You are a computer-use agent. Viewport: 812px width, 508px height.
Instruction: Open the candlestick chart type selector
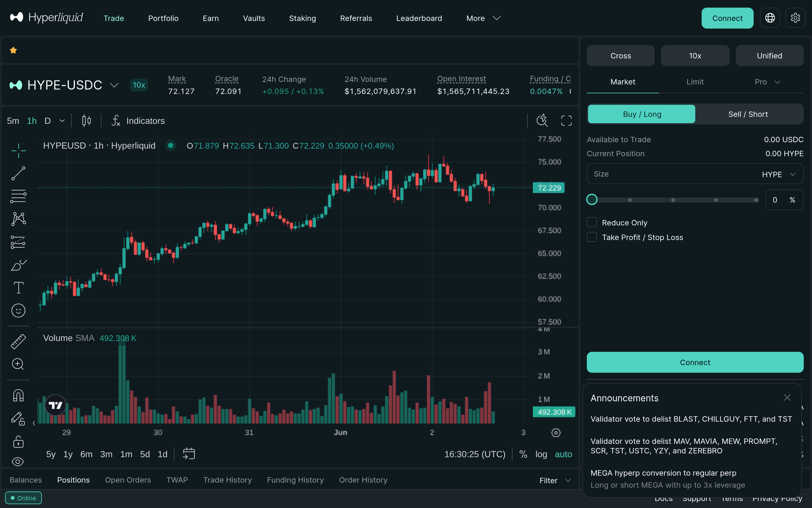click(x=87, y=121)
